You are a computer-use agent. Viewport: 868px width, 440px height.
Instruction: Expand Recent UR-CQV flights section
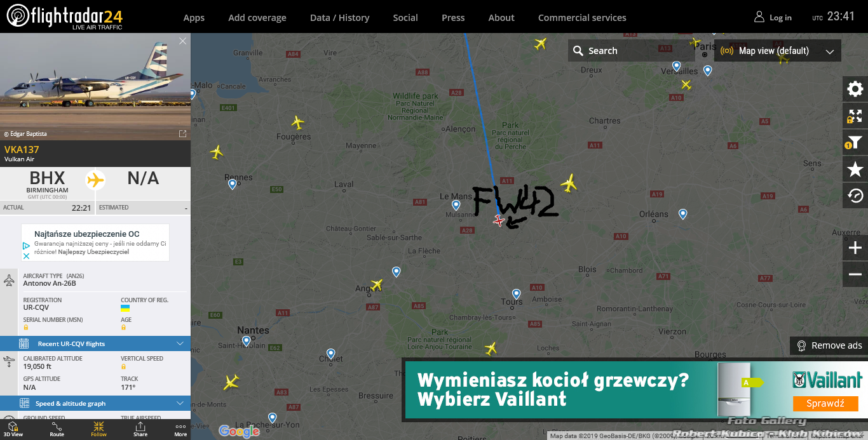(x=95, y=343)
